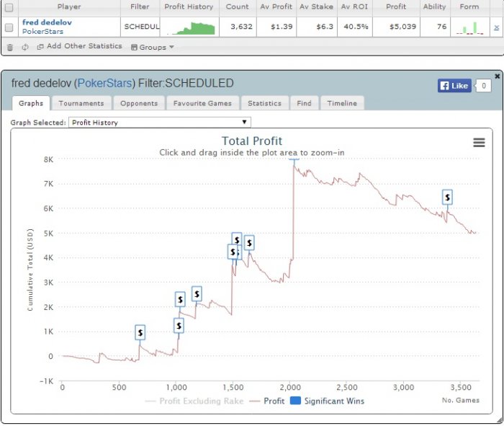
Task: Sort table by Ability column header
Action: pyautogui.click(x=434, y=6)
